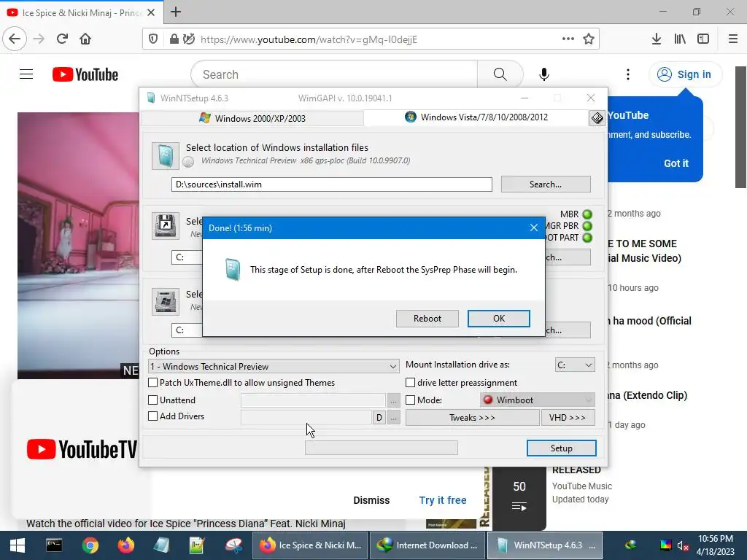747x560 pixels.
Task: Open the YouTube guide hamburger menu
Action: [26, 74]
